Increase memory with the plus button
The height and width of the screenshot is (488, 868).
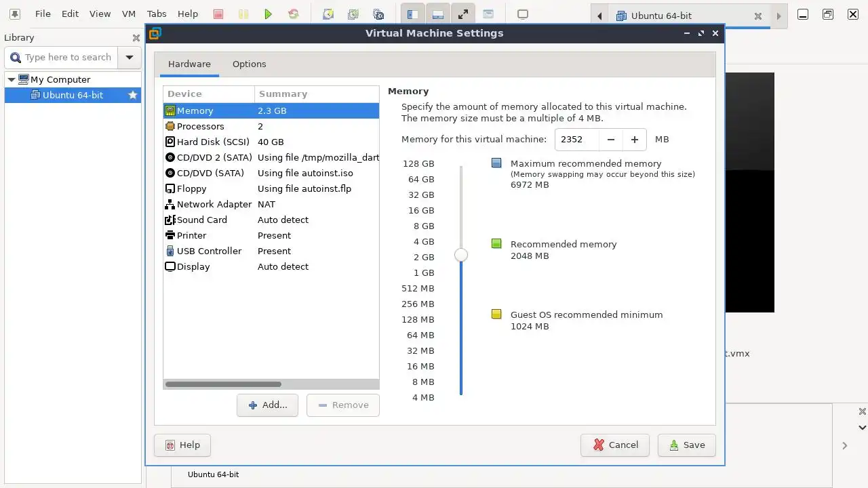click(635, 139)
